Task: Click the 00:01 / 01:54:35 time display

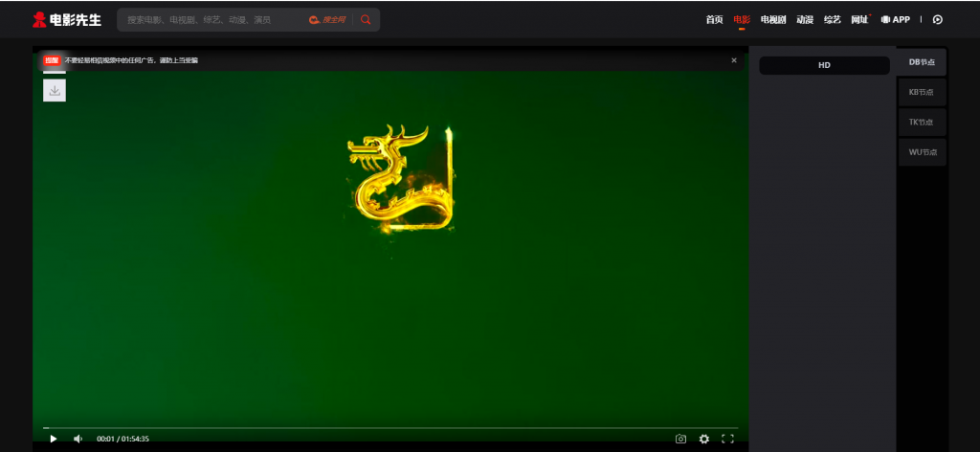Action: (122, 439)
